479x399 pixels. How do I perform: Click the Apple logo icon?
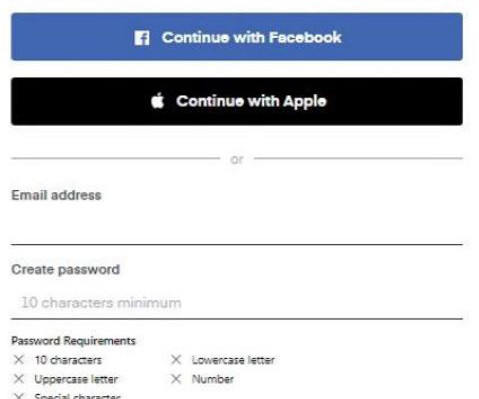tap(158, 101)
